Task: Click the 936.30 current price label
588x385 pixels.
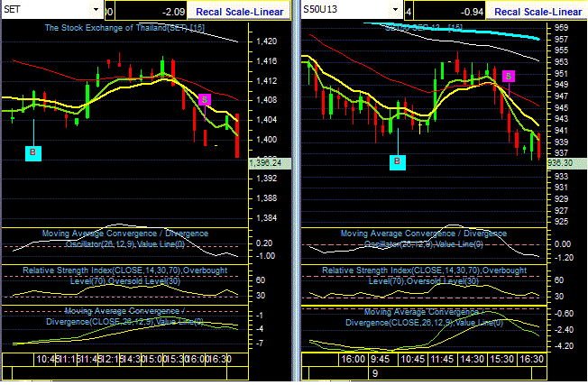Action: [x=566, y=163]
